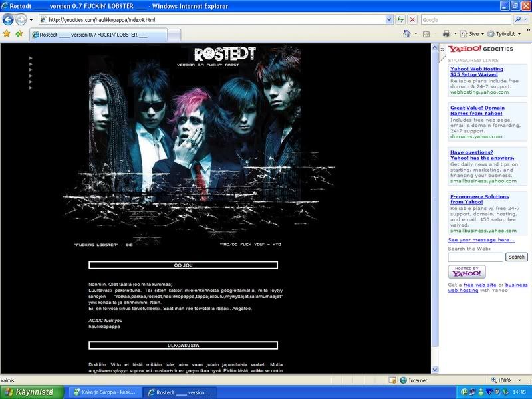
Task: Click the browser Forward arrow button
Action: [x=21, y=20]
